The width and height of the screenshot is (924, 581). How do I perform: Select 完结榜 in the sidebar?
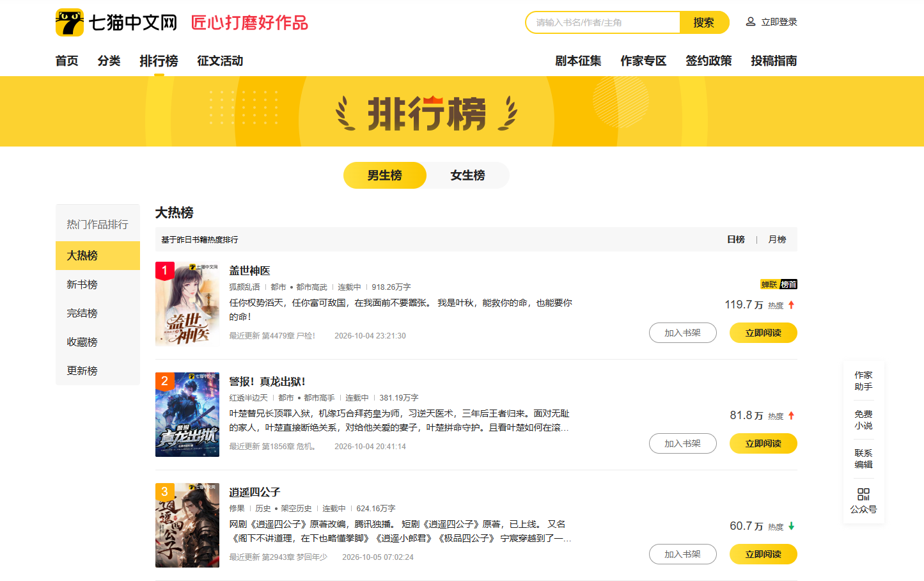pos(98,313)
